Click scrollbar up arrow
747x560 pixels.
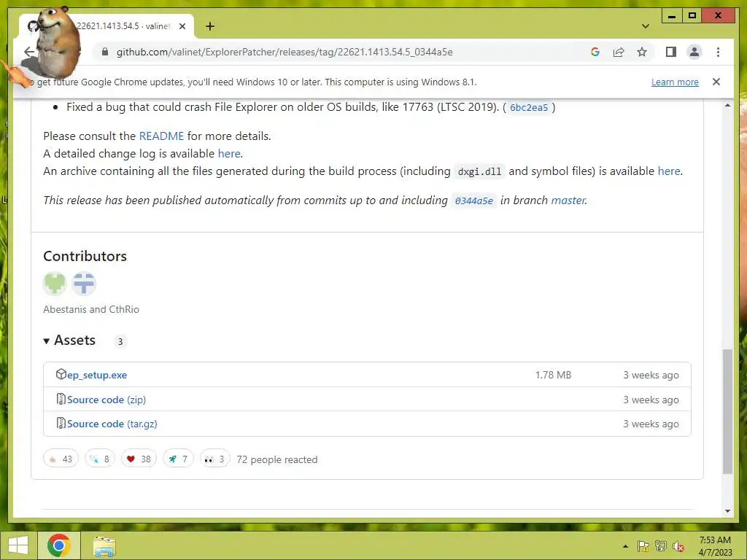click(x=727, y=105)
